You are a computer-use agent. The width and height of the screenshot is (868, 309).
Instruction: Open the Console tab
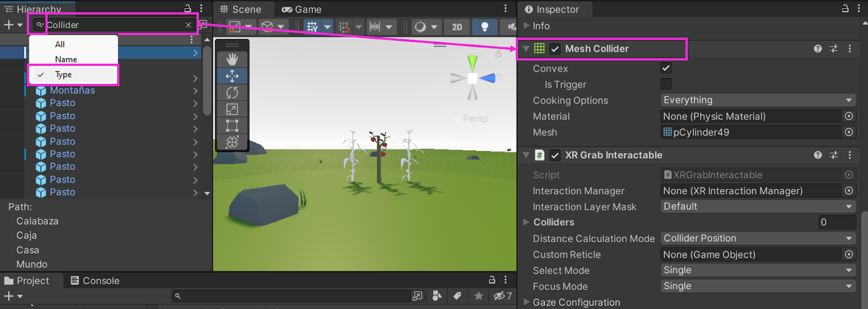click(95, 281)
